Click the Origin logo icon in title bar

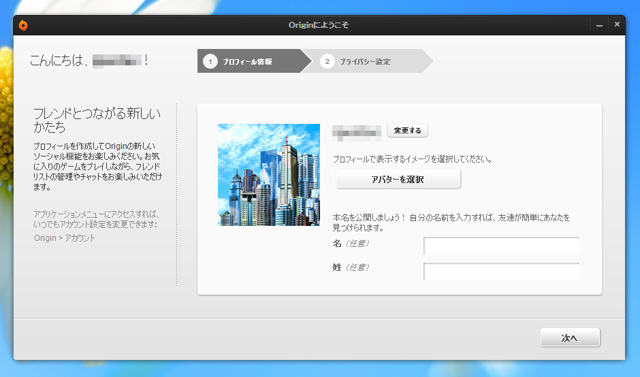(23, 25)
